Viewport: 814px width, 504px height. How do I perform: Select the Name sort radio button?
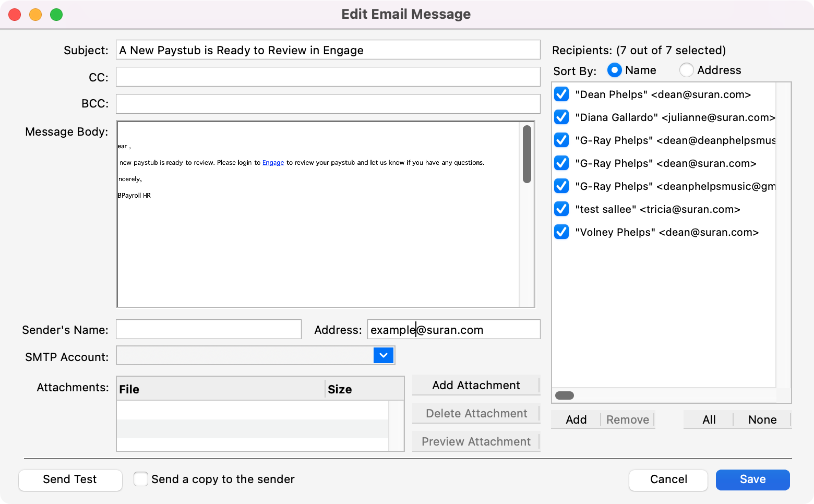coord(615,70)
